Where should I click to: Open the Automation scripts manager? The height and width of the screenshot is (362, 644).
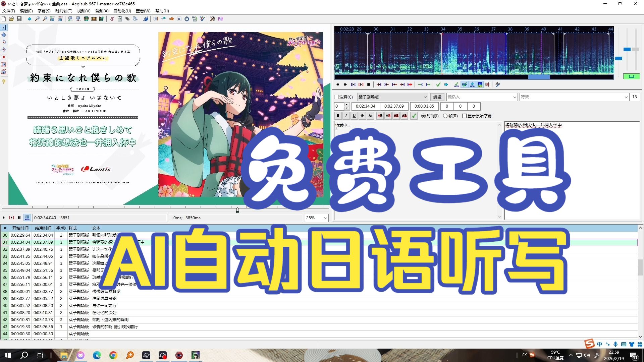tap(146, 19)
